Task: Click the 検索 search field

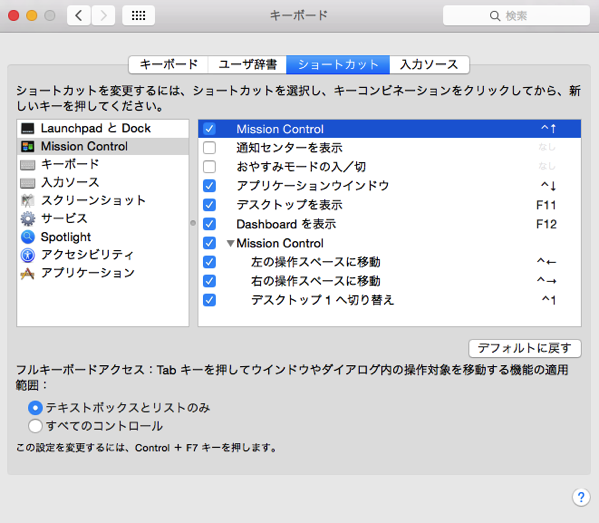Action: click(516, 16)
